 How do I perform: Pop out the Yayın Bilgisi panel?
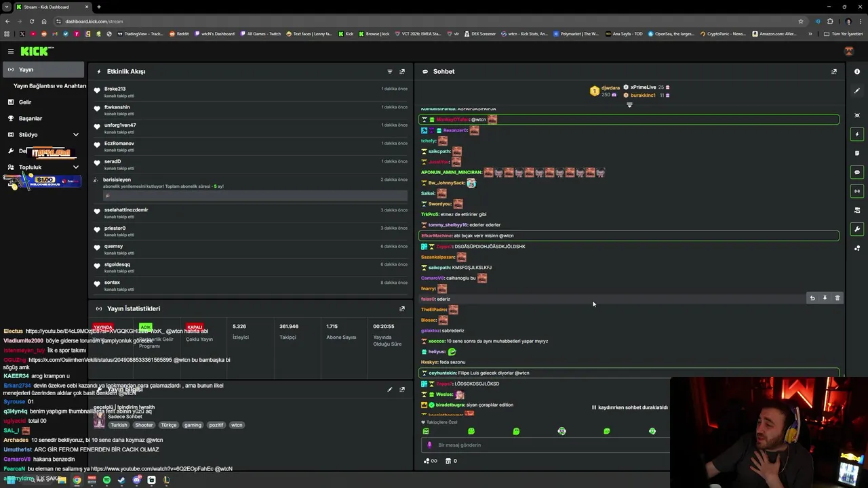coord(402,390)
